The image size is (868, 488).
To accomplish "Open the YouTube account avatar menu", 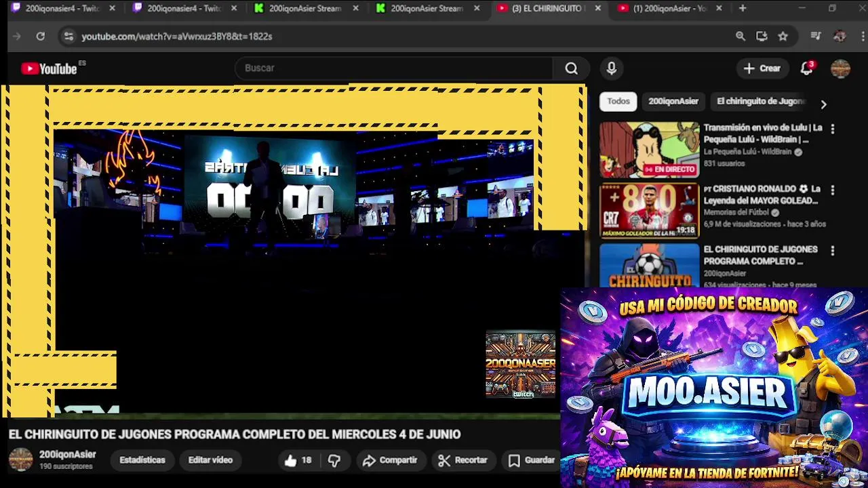I will point(840,68).
